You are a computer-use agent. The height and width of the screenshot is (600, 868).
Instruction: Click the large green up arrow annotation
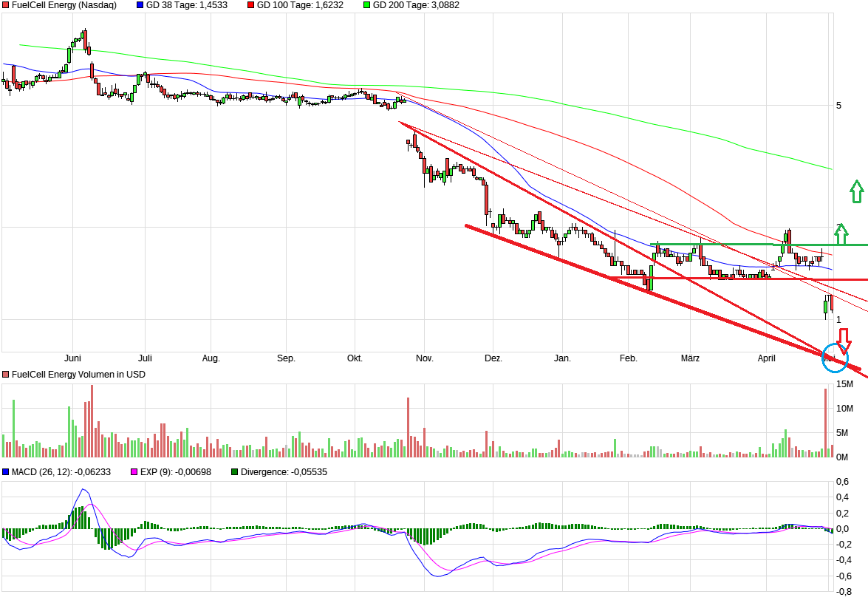857,192
